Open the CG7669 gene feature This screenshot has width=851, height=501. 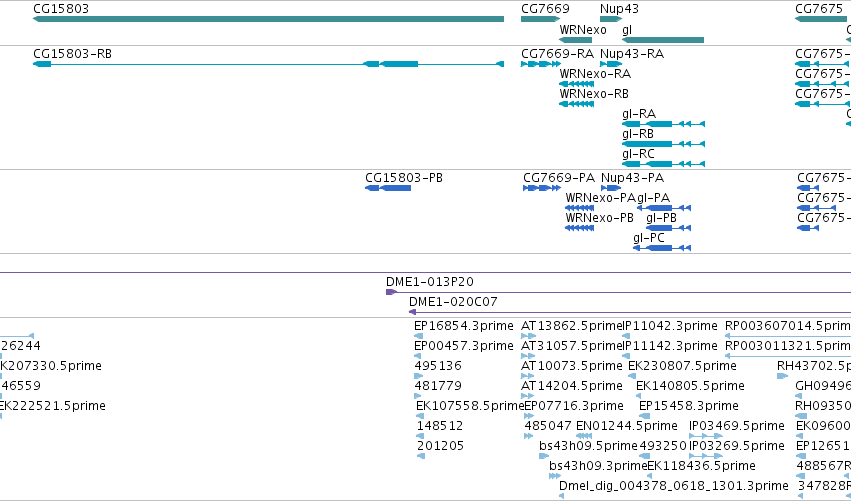tap(540, 19)
